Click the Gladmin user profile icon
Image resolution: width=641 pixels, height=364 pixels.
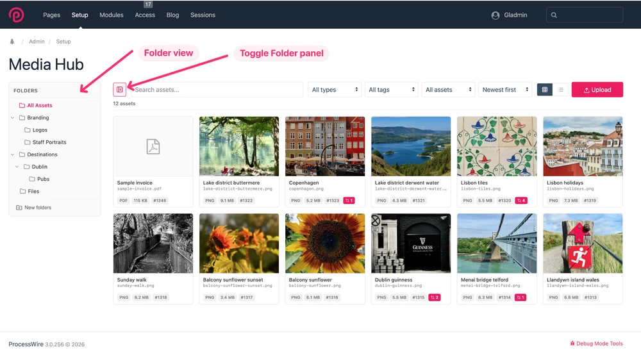point(495,15)
